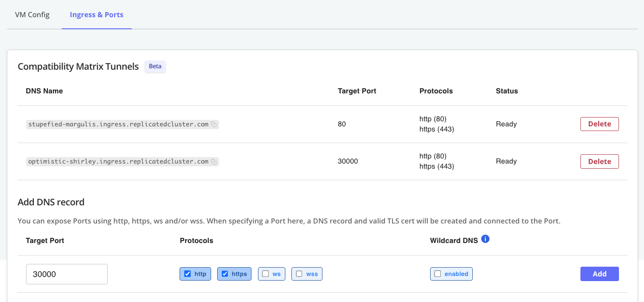Select the optimistic-shirley DNS name text
This screenshot has width=644, height=302.
point(116,161)
